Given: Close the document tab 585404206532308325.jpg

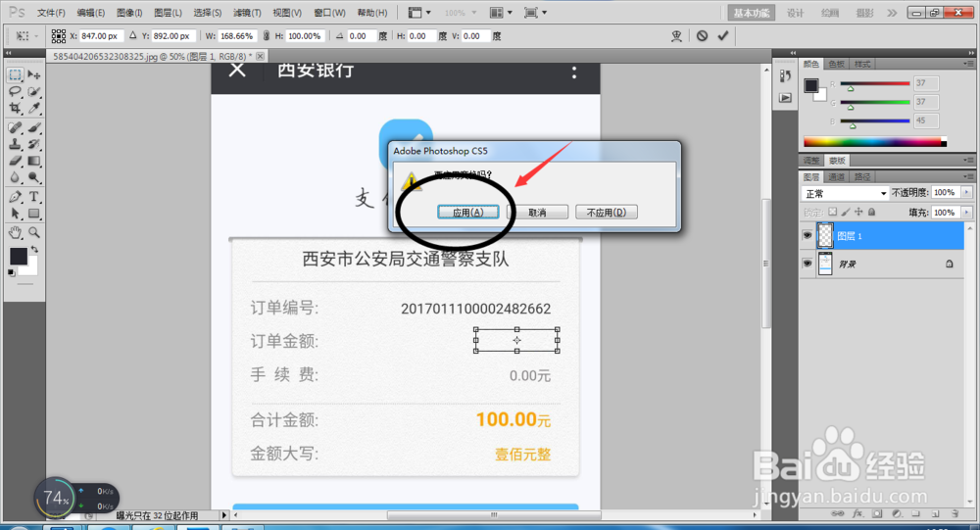Looking at the screenshot, I should [x=260, y=56].
